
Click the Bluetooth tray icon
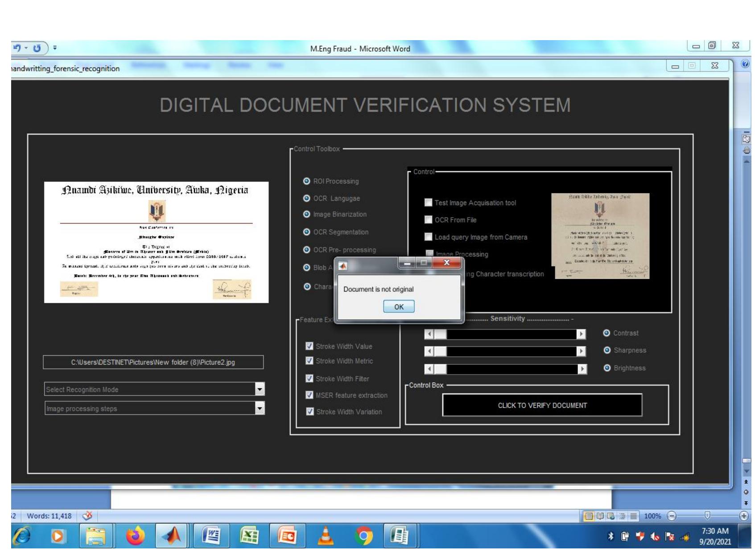tap(611, 536)
